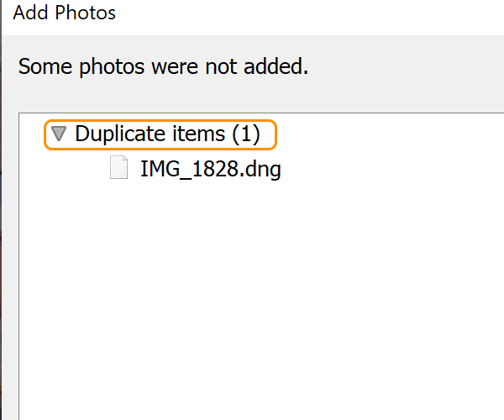
Task: Click the blank file icon for the DNG
Action: point(120,169)
